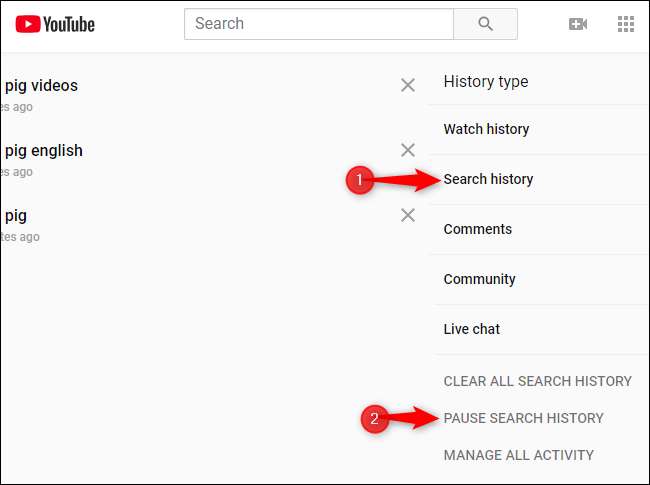This screenshot has width=650, height=485.
Task: Open the YouTube apps grid icon
Action: 626,24
